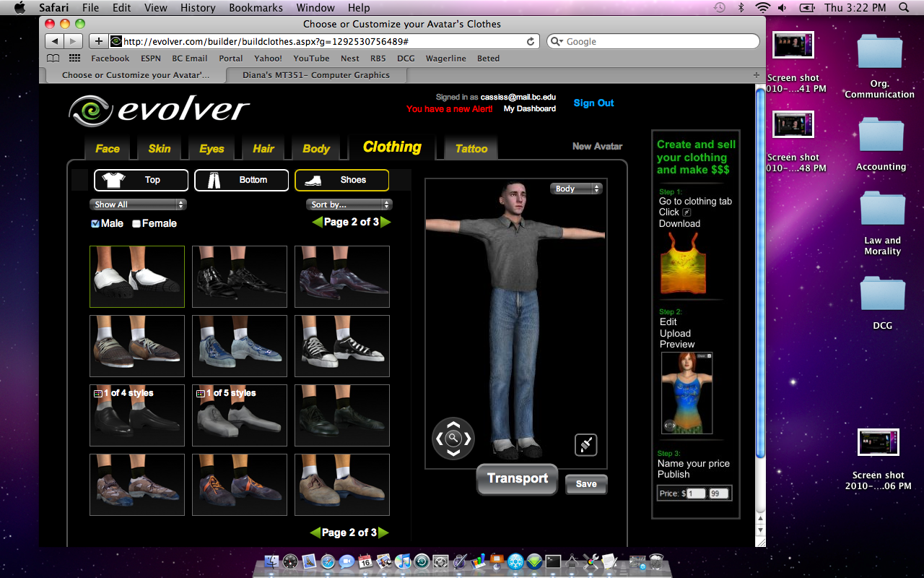This screenshot has width=924, height=578.
Task: Click the magnifier zoom icon on the navigation pad
Action: [453, 438]
